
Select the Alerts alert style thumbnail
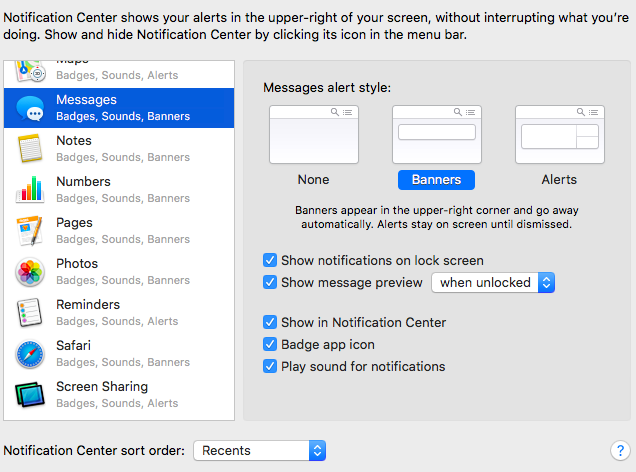click(560, 135)
